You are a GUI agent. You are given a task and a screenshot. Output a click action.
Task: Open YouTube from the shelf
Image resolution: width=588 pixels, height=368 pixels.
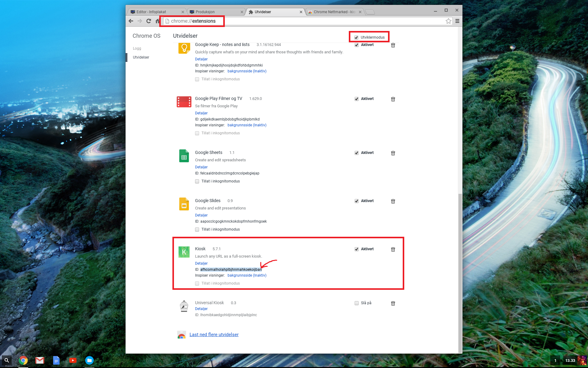click(x=73, y=360)
